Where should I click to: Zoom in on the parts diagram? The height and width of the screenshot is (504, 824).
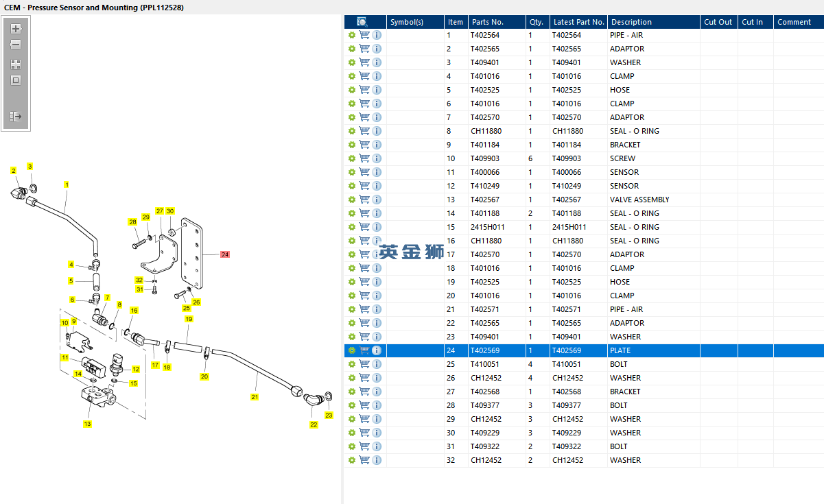[16, 29]
